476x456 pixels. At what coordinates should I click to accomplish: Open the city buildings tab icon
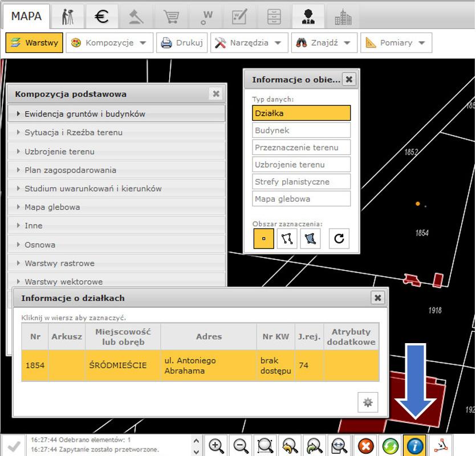tap(343, 17)
